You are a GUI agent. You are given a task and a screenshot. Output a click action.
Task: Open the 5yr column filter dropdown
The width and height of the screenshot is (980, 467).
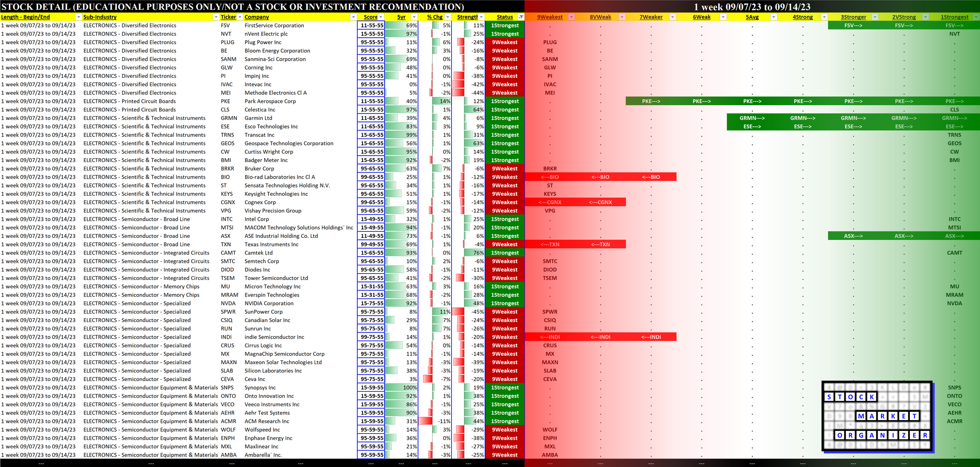tap(414, 17)
